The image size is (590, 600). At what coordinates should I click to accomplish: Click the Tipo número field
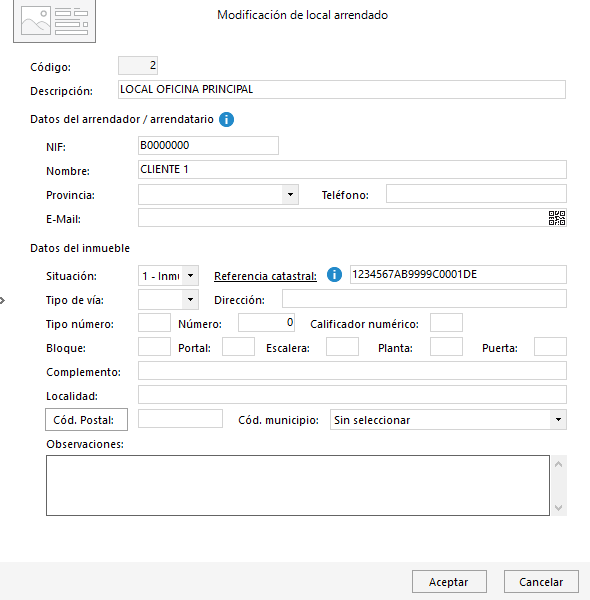coord(154,323)
